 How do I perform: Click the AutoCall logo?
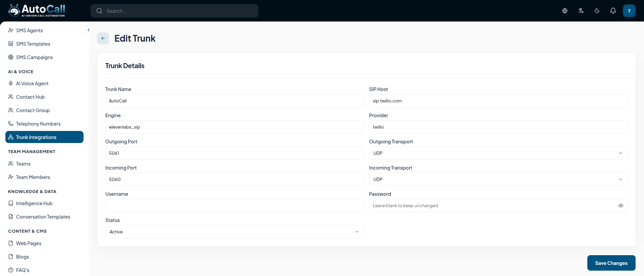click(37, 10)
